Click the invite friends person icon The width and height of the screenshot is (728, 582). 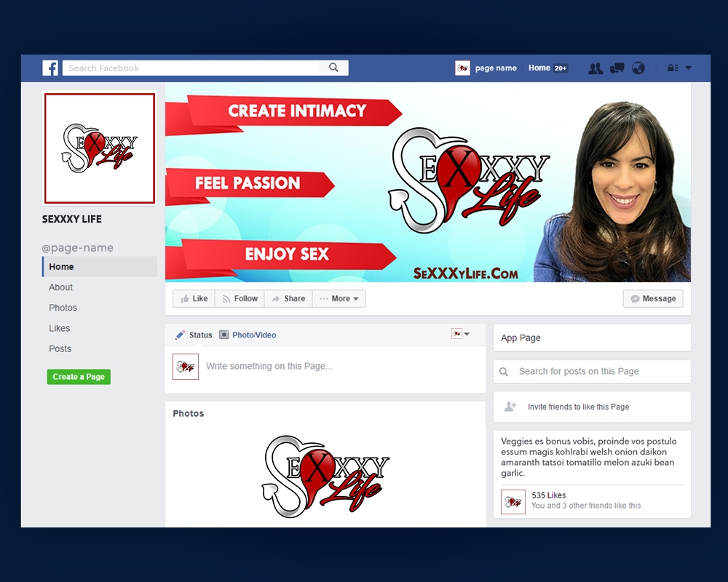click(x=510, y=407)
